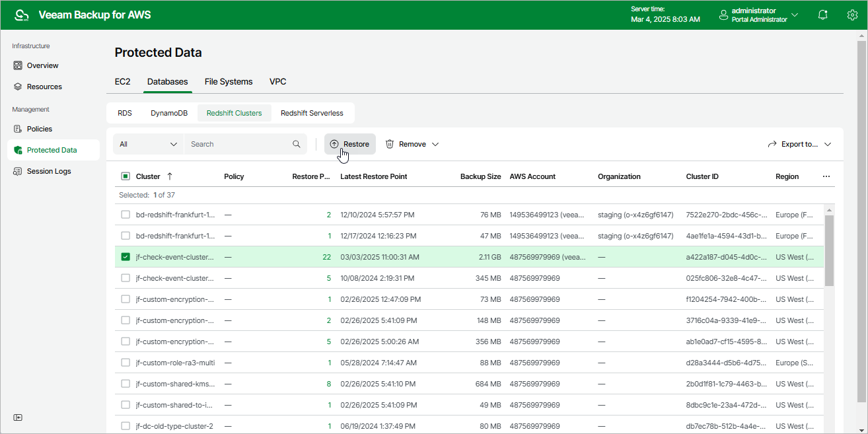Click the Veeam logo icon in header
Screen dimensions: 868x434
coord(22,15)
